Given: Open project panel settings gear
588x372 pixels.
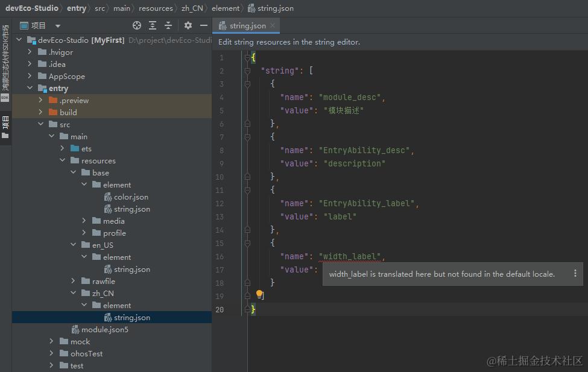Looking at the screenshot, I should (188, 25).
